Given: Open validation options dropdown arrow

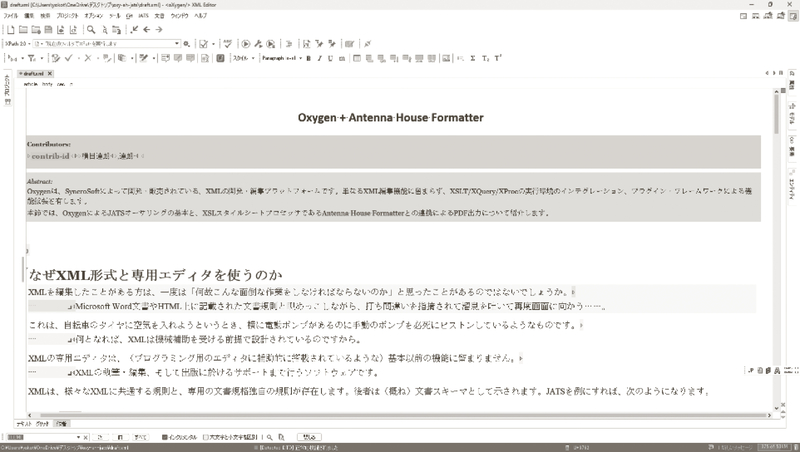Looking at the screenshot, I should (213, 44).
